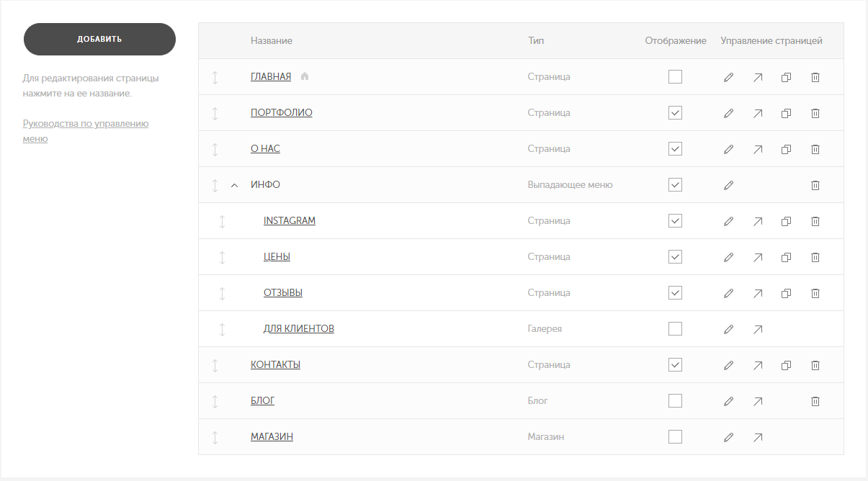868x481 pixels.
Task: Click the home icon next to ГЛАВНАЯ
Action: (x=305, y=76)
